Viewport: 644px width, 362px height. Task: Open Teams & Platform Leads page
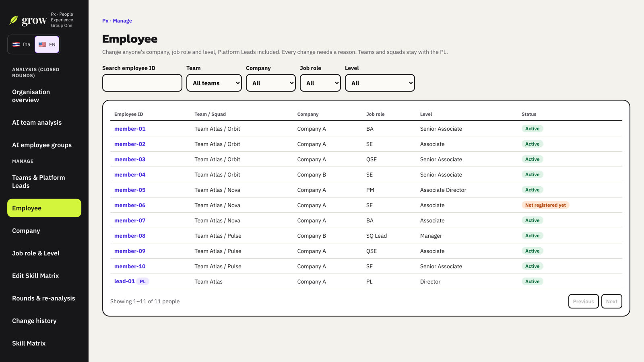(44, 181)
